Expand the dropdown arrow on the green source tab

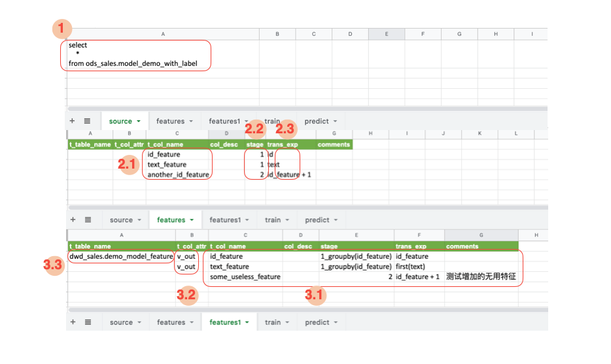(x=139, y=122)
